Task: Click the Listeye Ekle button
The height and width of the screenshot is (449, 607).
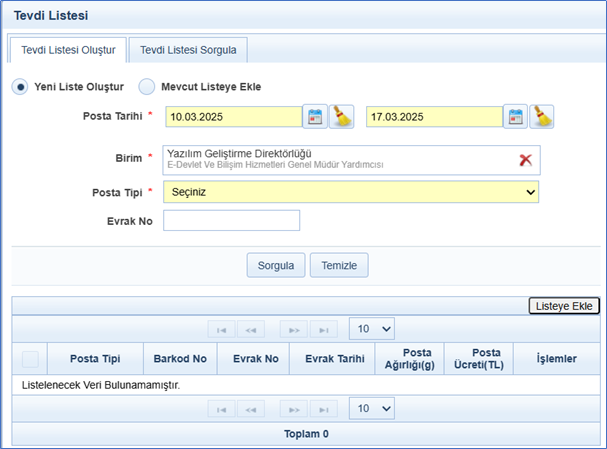Action: (564, 306)
